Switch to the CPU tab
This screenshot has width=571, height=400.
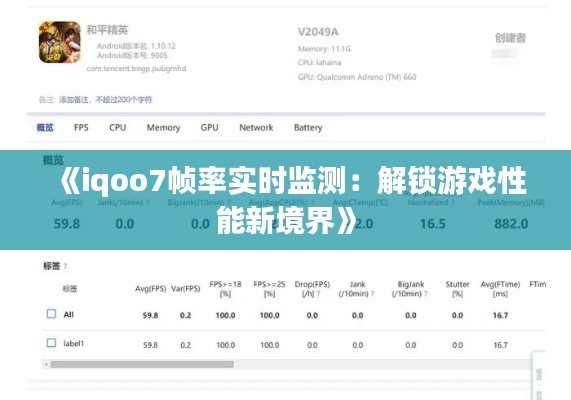[117, 128]
